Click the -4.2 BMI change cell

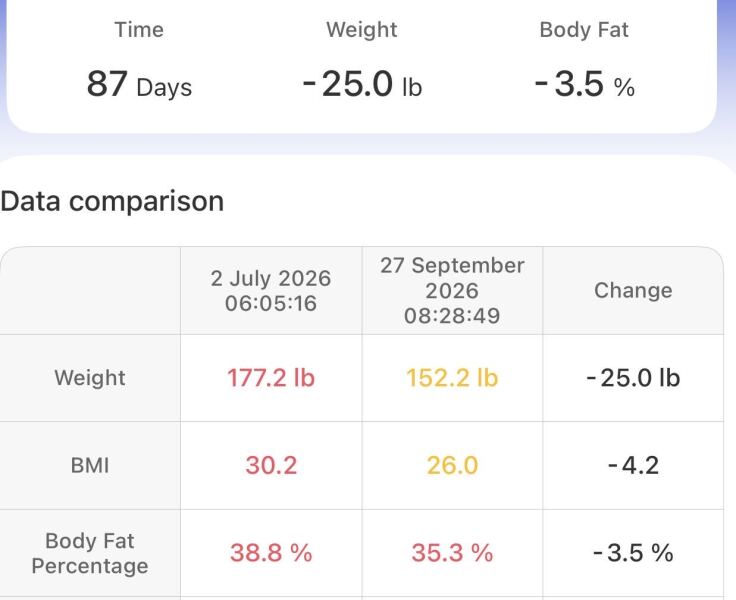(633, 466)
